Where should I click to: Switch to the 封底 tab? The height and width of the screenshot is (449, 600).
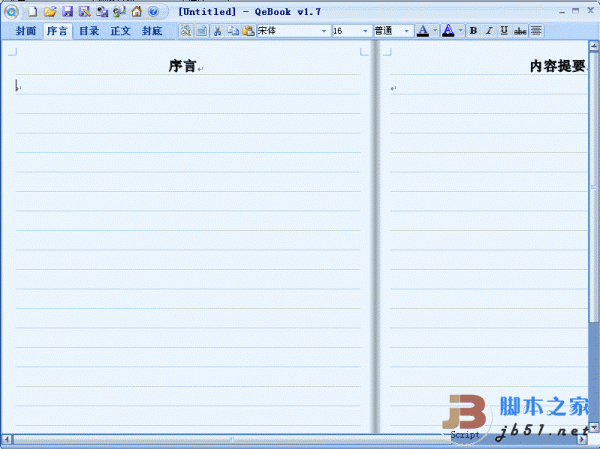152,31
